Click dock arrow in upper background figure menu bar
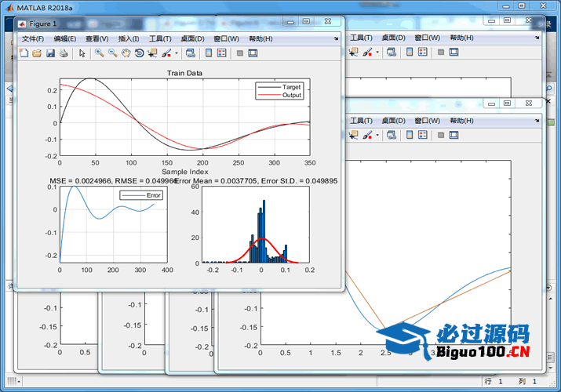This screenshot has width=561, height=392. [x=537, y=38]
